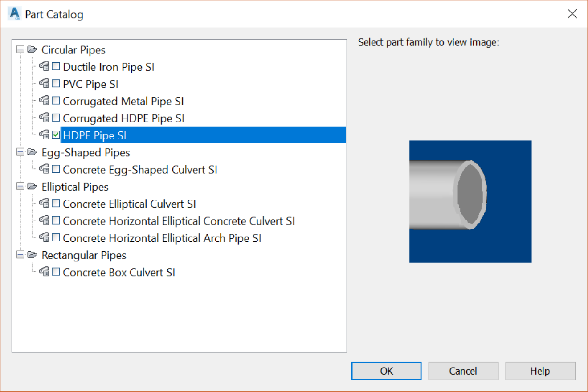Click the part icon beside Corrugated HDPE Pipe SI
This screenshot has height=392, width=588.
[x=44, y=118]
